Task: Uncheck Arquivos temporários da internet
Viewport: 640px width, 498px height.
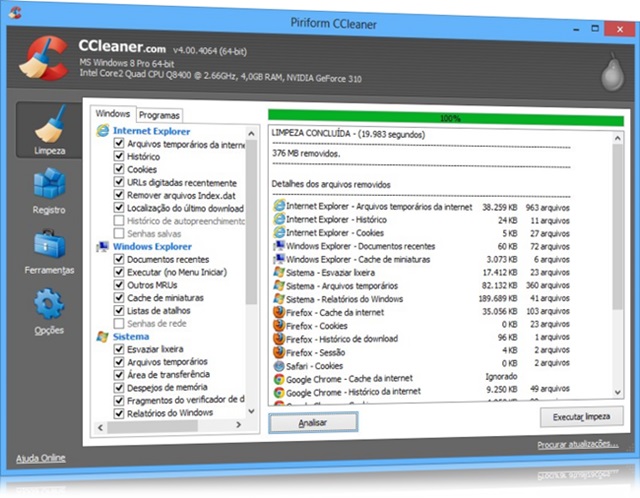Action: [119, 143]
